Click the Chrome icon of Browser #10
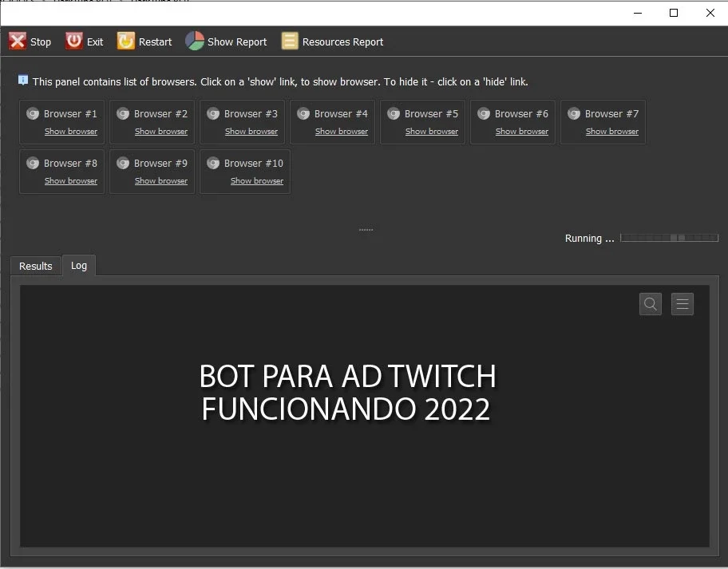Screen dimensions: 728x569 (x=212, y=164)
